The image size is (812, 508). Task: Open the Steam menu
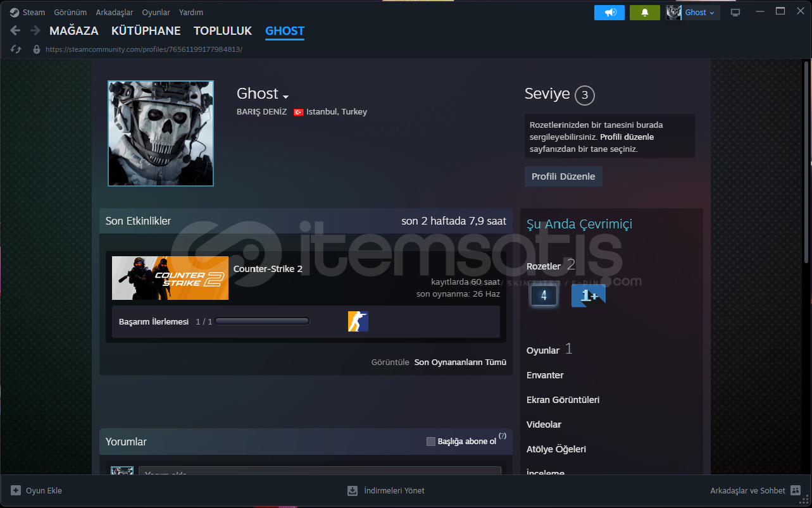[34, 12]
